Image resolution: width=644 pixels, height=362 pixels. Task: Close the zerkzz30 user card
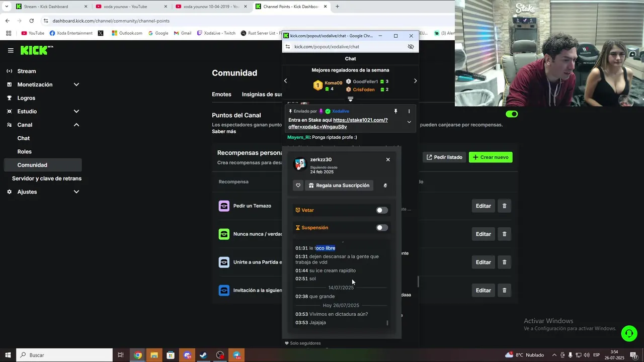coord(388,159)
